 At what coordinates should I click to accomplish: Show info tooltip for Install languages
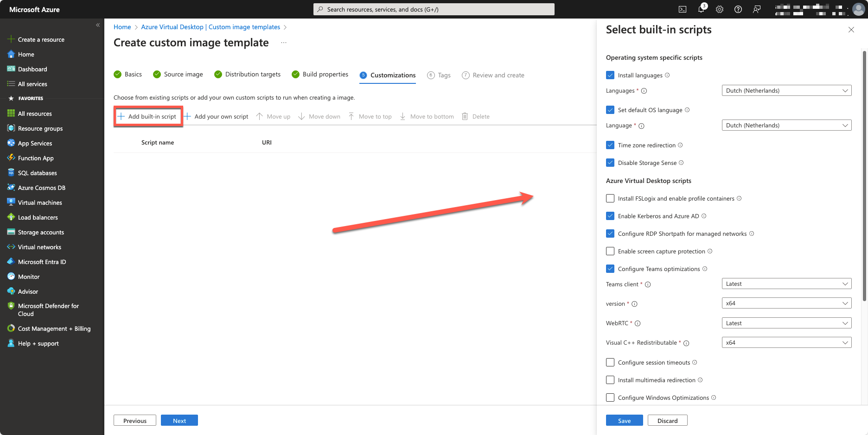tap(667, 75)
